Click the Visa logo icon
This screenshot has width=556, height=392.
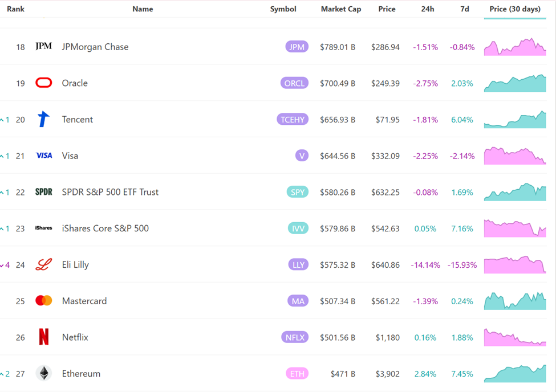click(x=44, y=156)
